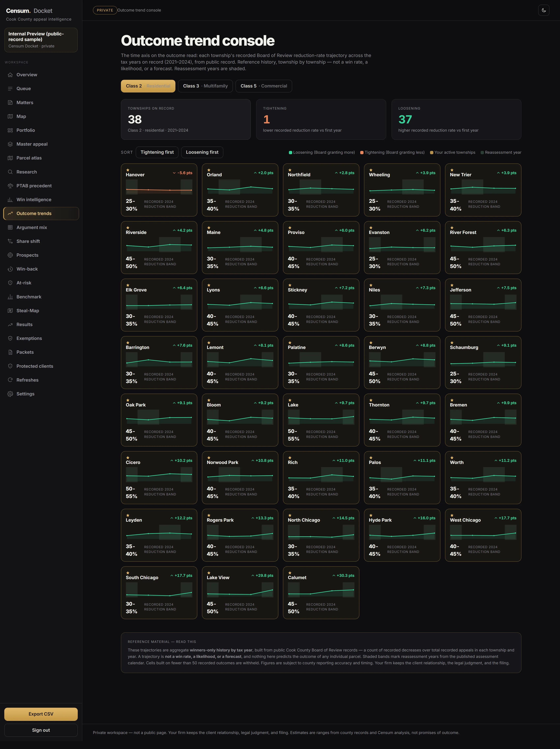The height and width of the screenshot is (749, 560).
Task: Click the North Chicago trend sparkline
Action: click(x=321, y=532)
